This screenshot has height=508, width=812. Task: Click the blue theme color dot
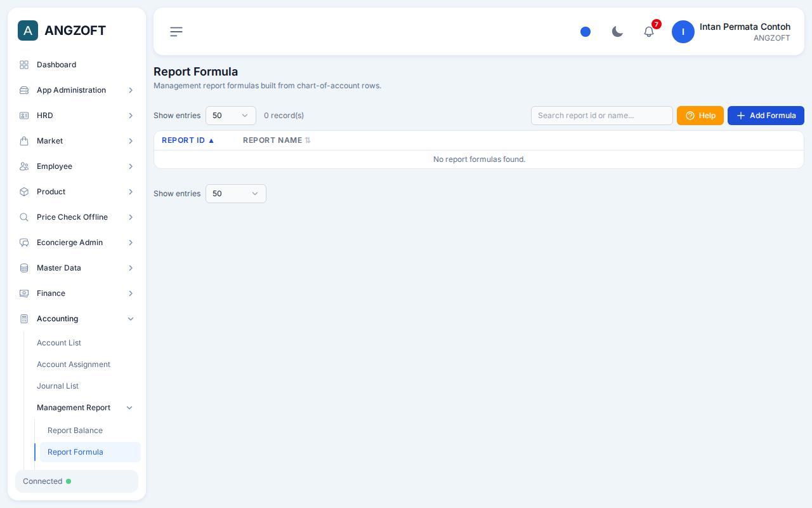click(586, 32)
